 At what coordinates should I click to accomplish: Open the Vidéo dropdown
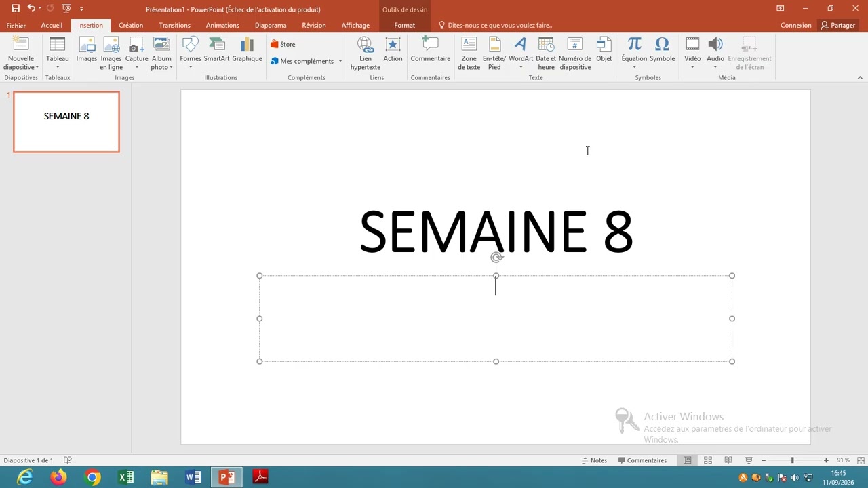click(692, 62)
